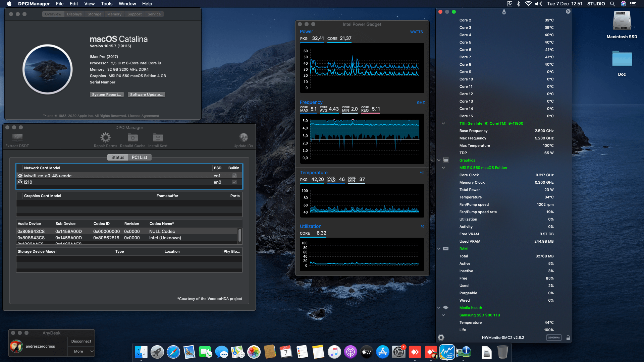Click the Bluetooth menu bar icon
644x362 pixels.
tap(518, 4)
